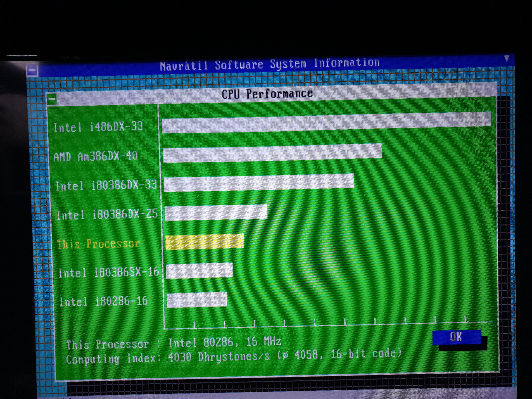The image size is (532, 399).
Task: Click the AMD Am386DX-40 performance bar
Action: 272,153
